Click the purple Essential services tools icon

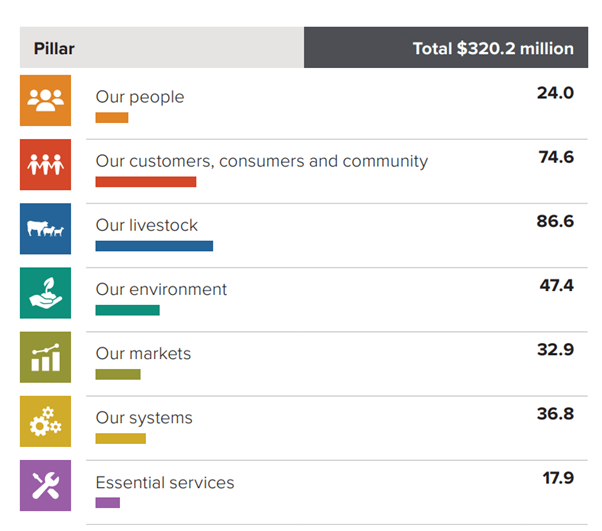pyautogui.click(x=45, y=485)
